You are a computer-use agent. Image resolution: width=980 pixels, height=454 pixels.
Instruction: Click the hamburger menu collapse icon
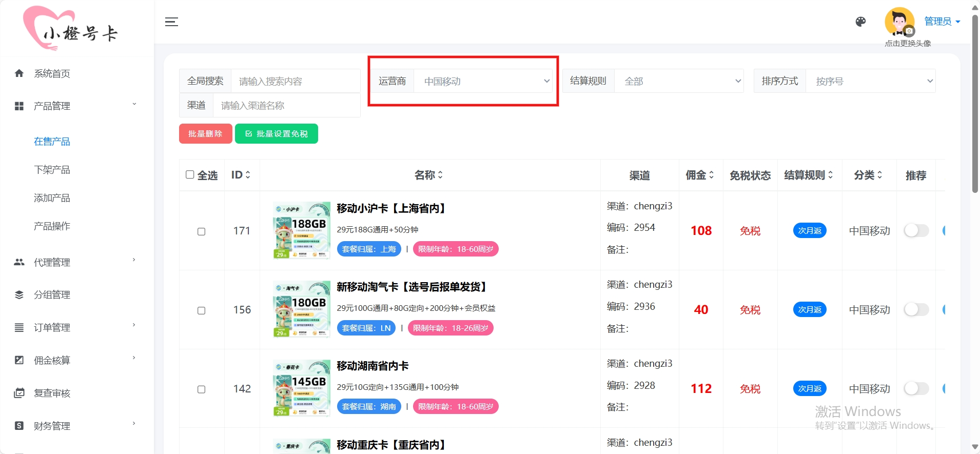(x=171, y=22)
